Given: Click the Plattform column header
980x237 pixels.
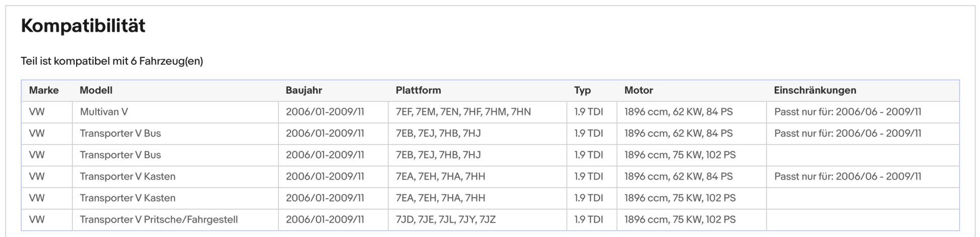Looking at the screenshot, I should 418,90.
